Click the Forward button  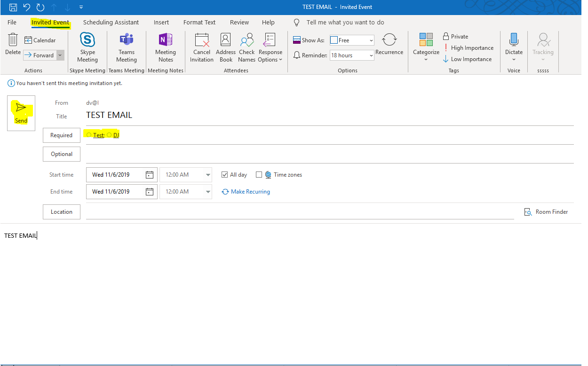[x=40, y=55]
